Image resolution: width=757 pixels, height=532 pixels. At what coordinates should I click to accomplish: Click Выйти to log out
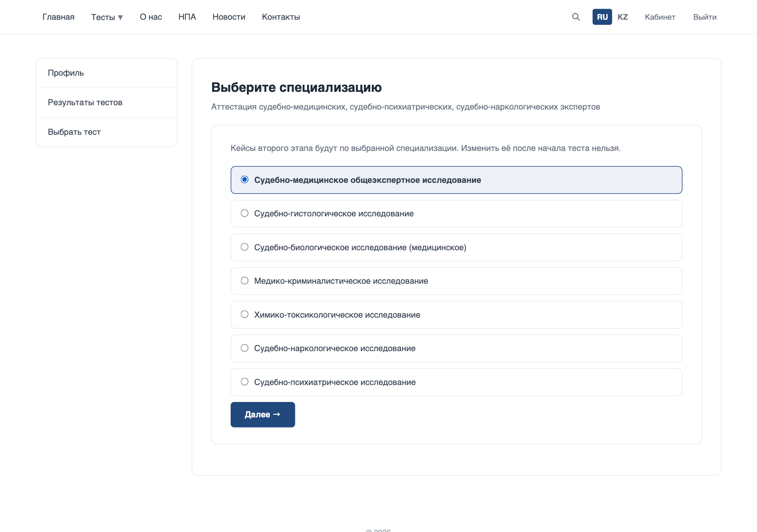(705, 17)
